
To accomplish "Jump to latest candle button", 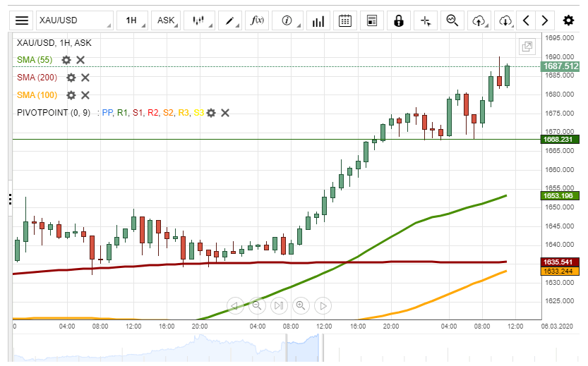I will click(279, 306).
